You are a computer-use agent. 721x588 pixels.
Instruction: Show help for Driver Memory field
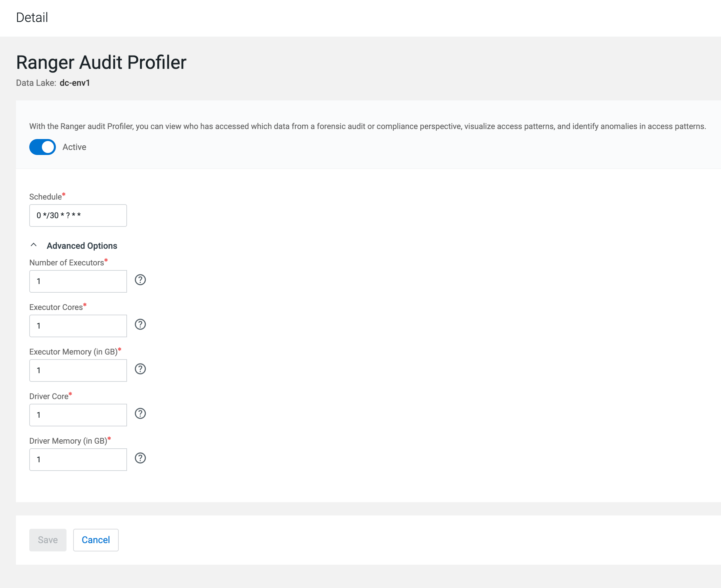click(x=140, y=458)
